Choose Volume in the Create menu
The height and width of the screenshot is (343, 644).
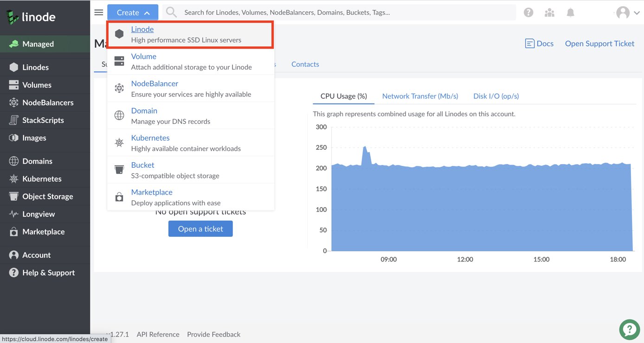144,57
